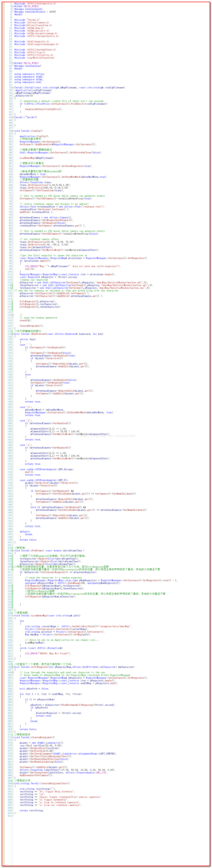Click the 'mDrawNavMesh = !mDrawNavMesh;' line
Image resolution: width=212 pixels, height=868 pixels.
pos(44,410)
